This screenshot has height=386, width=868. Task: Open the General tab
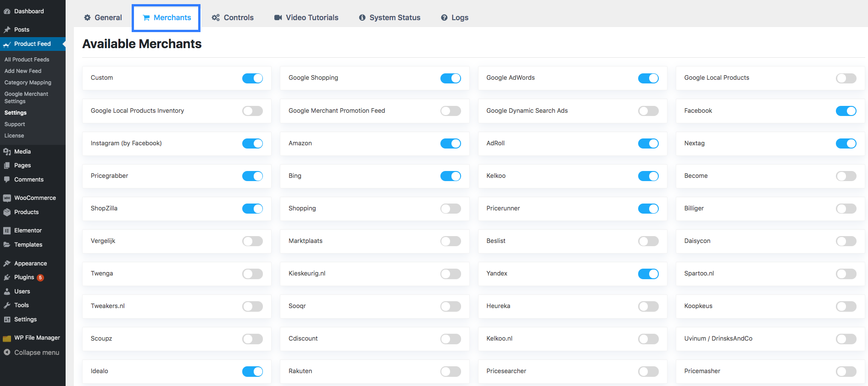click(103, 17)
